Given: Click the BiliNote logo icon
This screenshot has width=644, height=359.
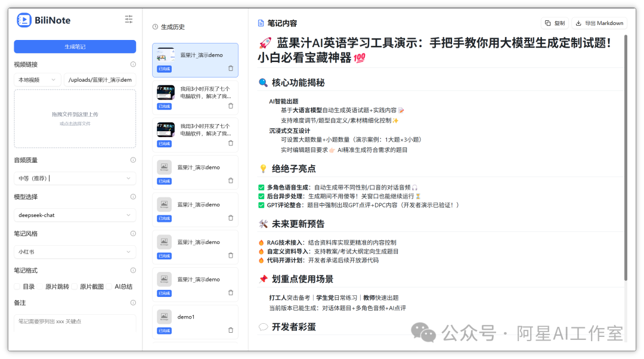Looking at the screenshot, I should coord(24,20).
